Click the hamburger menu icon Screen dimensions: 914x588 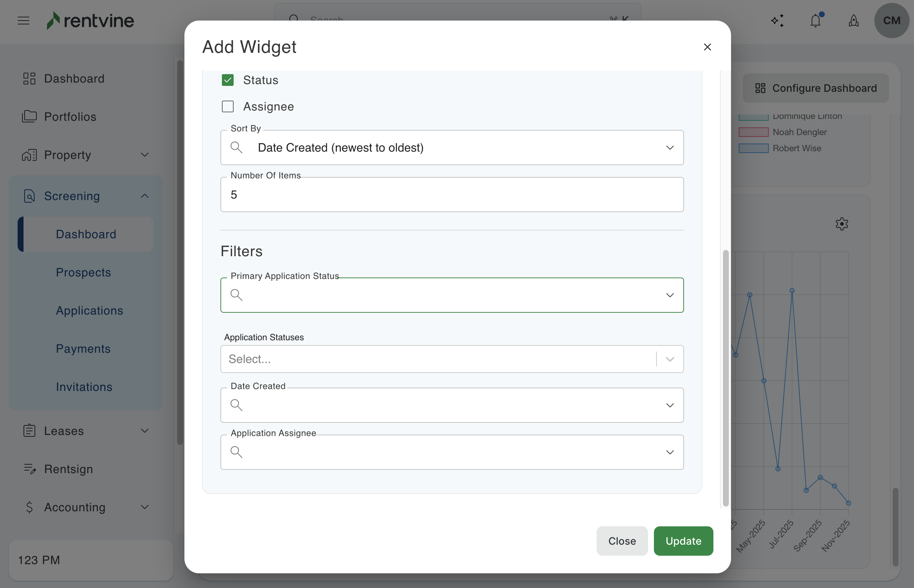23,21
